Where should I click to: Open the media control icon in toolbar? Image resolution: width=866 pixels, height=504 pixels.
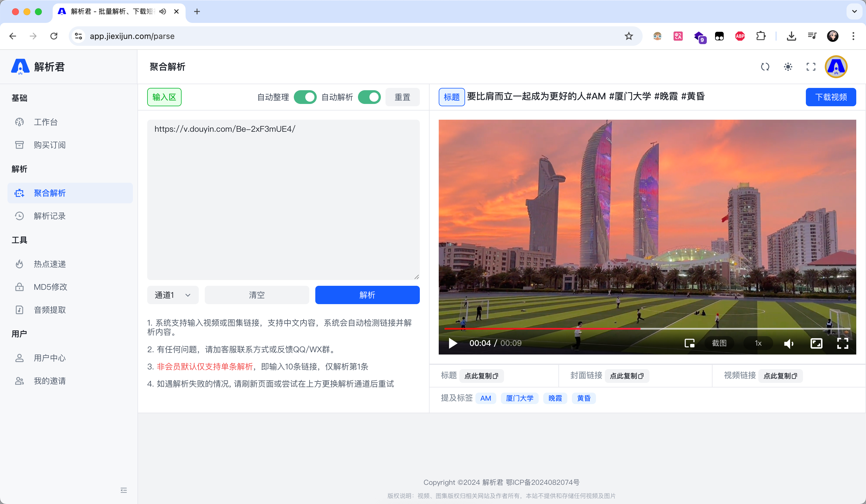tap(812, 36)
